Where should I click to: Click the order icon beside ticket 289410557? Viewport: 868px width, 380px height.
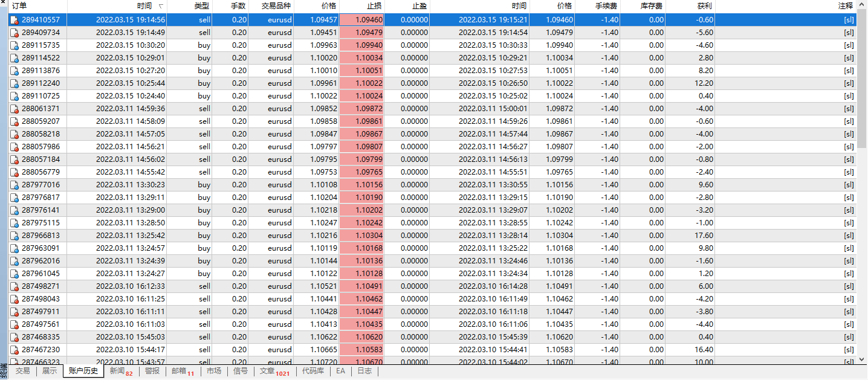click(x=14, y=19)
